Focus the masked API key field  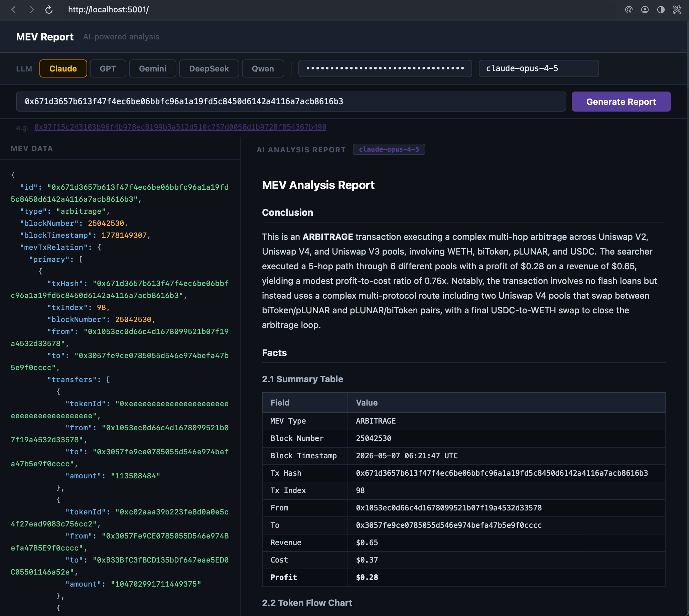[385, 68]
